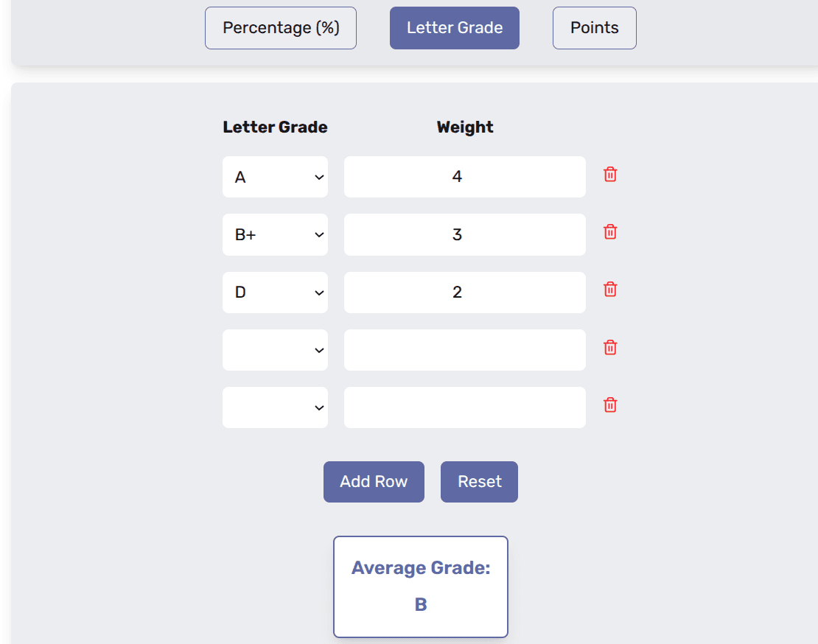Open the last empty grade selector

tap(275, 407)
